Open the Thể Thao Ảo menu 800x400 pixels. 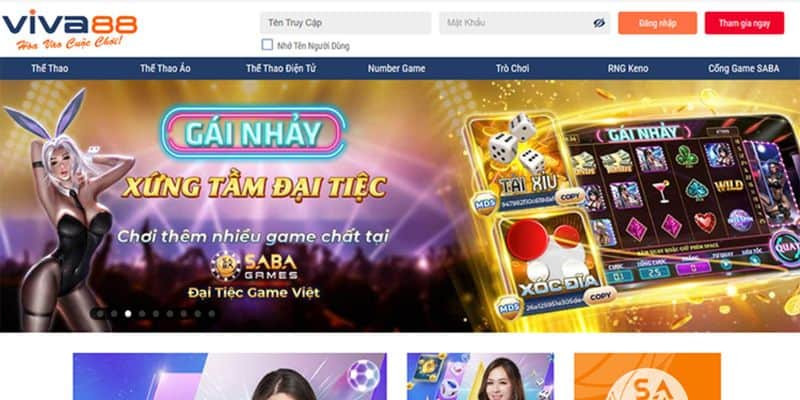(x=165, y=68)
